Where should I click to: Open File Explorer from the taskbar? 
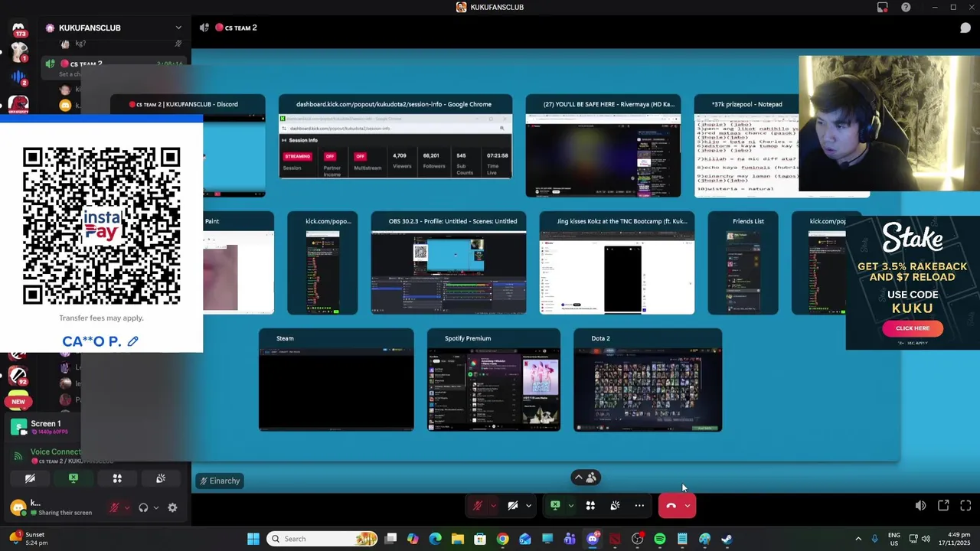point(458,539)
